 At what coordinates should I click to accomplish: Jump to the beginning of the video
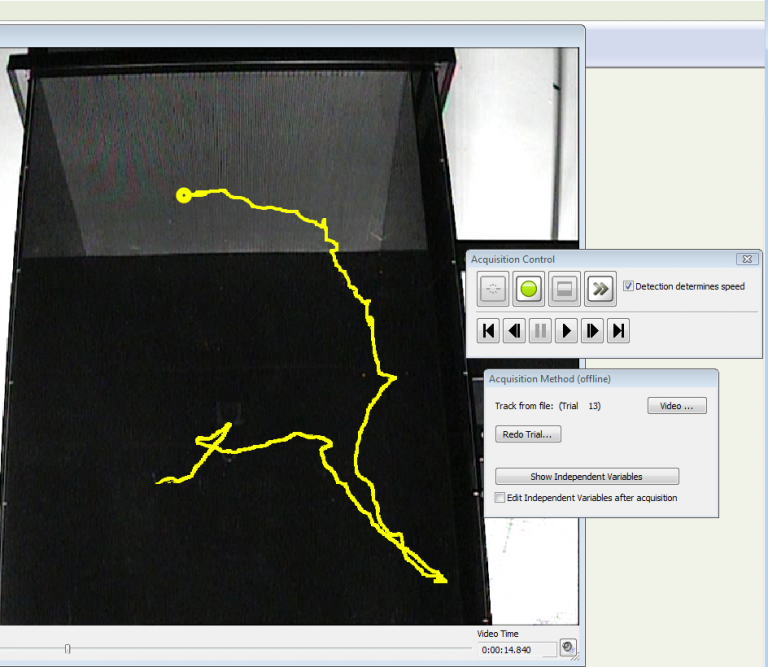coord(488,331)
